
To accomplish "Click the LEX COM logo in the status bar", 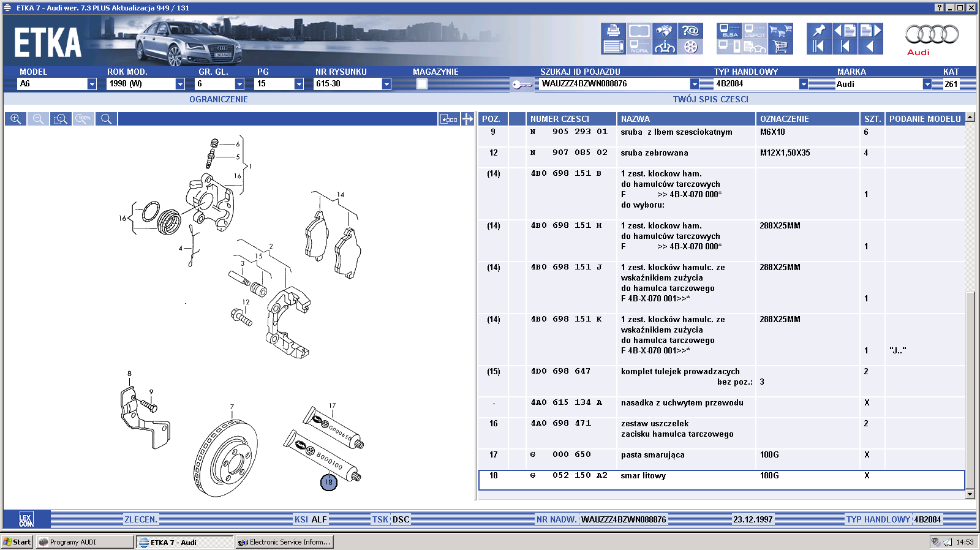I will point(26,519).
